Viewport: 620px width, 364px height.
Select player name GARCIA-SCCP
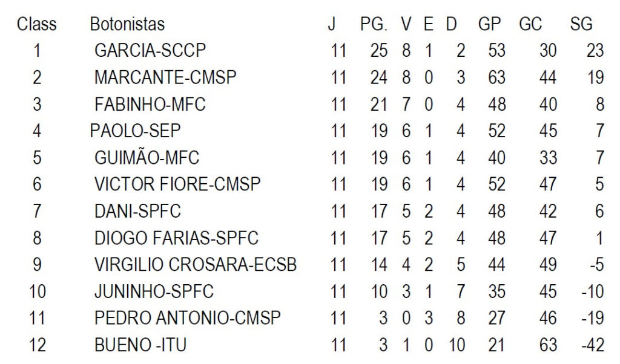(x=150, y=51)
